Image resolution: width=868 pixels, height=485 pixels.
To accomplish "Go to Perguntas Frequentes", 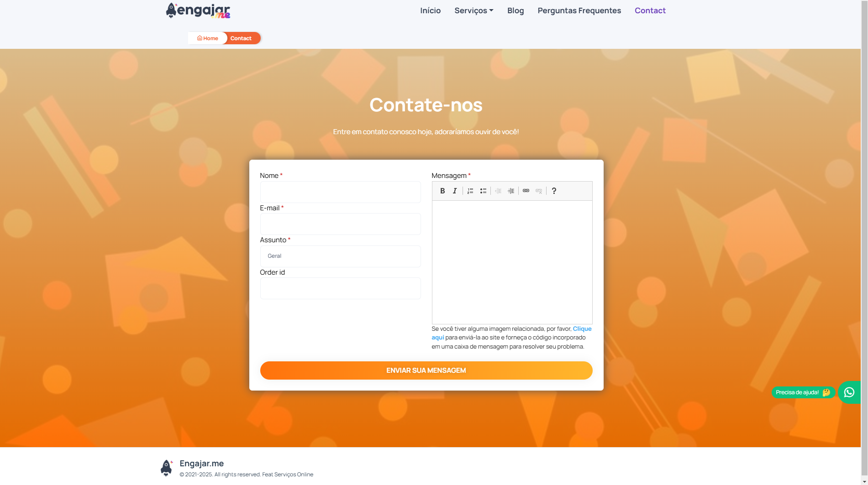I will 579,10.
